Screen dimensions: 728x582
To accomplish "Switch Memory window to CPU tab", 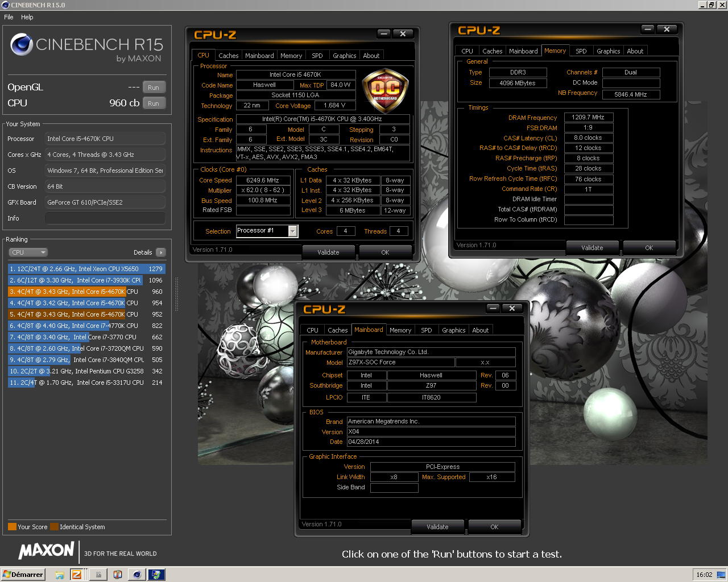I will coord(468,51).
